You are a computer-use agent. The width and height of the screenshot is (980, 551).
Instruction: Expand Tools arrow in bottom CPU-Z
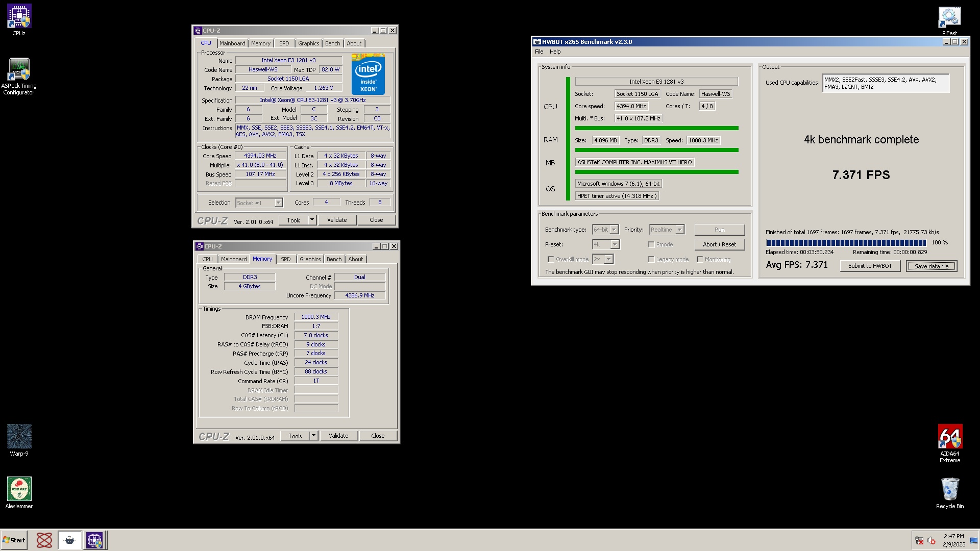[314, 436]
